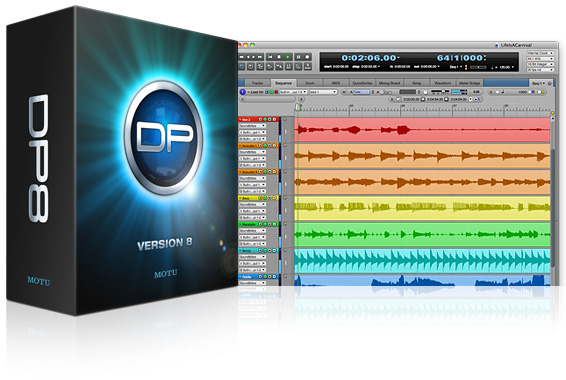566x380 pixels.
Task: Open the Soundbites dropdown on Vox 2 track
Action: point(253,126)
